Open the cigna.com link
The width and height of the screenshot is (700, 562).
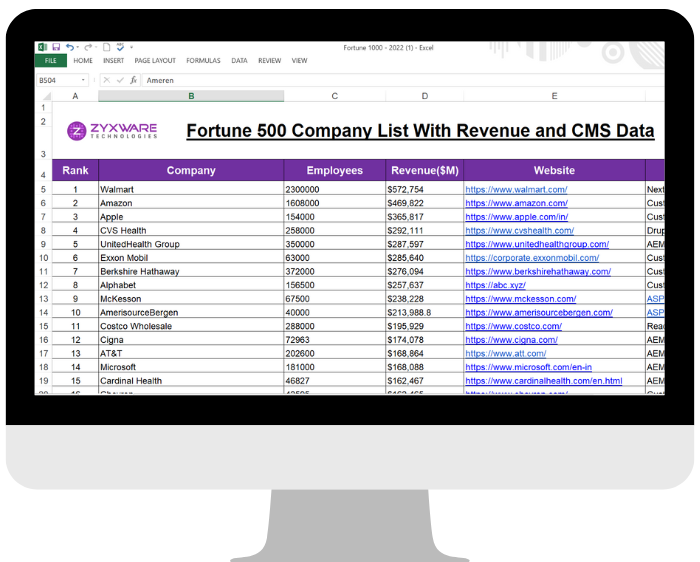[512, 340]
